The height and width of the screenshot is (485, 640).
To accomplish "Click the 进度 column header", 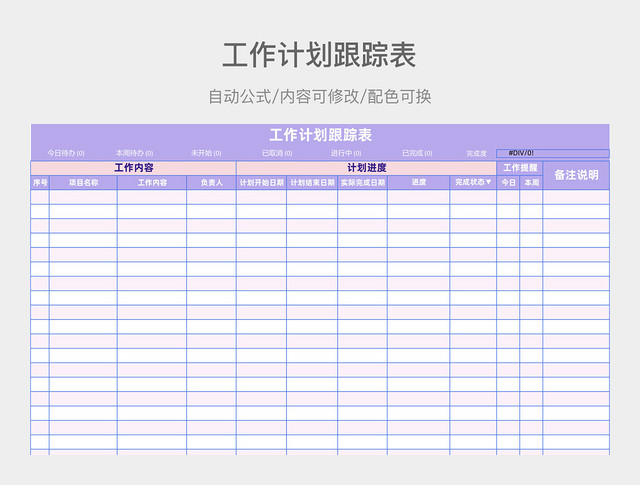I will click(419, 182).
